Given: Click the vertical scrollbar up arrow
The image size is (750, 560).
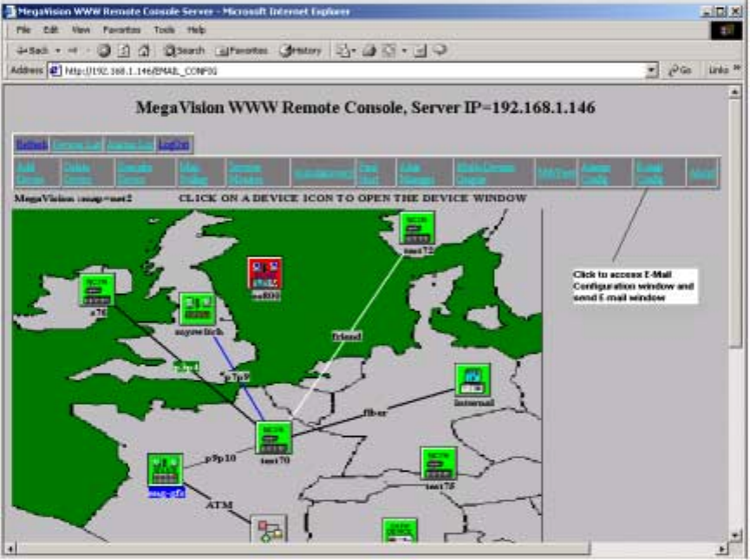Looking at the screenshot, I should pos(734,92).
